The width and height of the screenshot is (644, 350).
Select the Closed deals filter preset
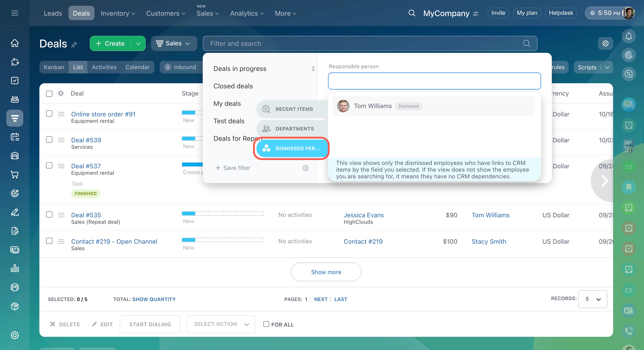233,86
